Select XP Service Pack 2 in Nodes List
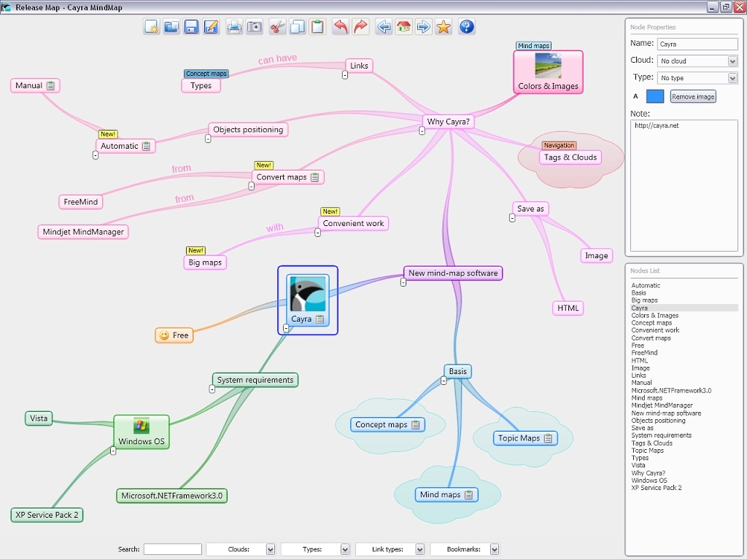This screenshot has width=747, height=560. click(657, 488)
